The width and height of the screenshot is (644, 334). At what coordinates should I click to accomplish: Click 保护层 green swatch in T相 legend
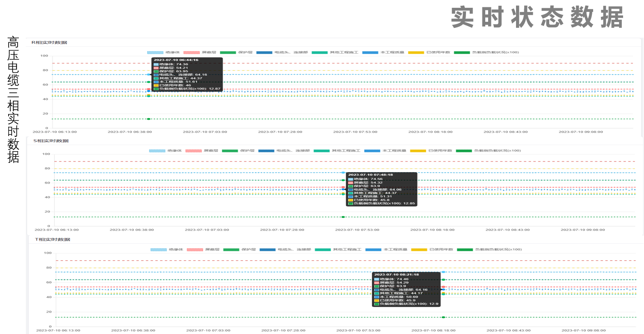(x=231, y=250)
